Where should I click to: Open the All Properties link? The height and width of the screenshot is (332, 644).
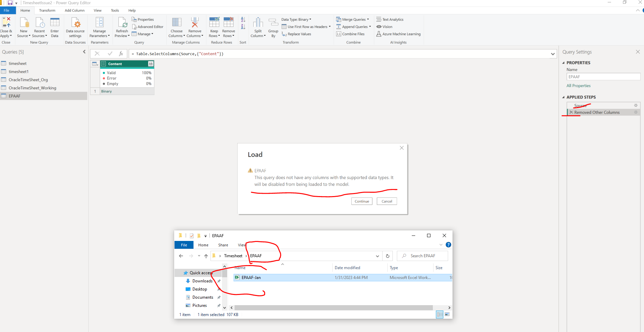[578, 86]
